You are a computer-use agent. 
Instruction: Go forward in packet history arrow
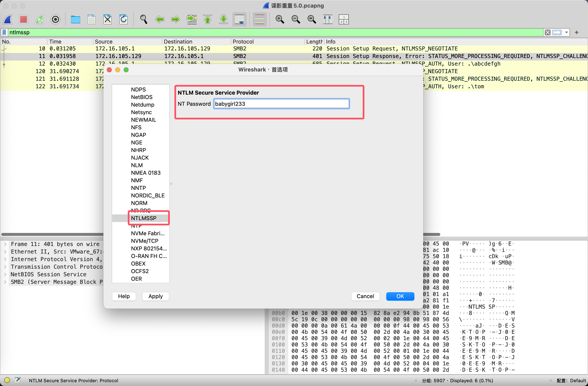tap(175, 19)
